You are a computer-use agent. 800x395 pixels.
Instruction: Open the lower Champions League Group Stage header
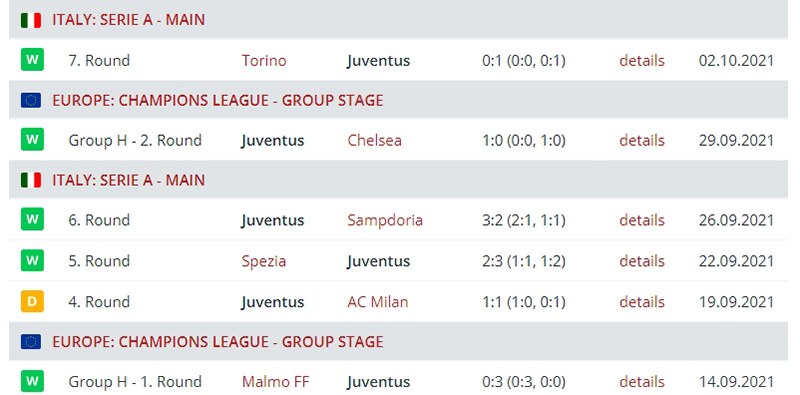pos(218,341)
